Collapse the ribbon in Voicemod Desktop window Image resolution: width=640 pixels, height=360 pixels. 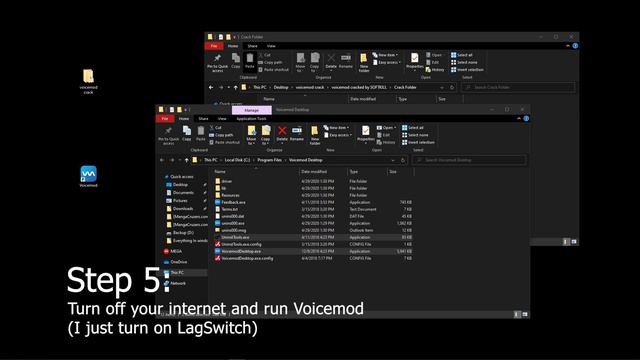click(x=519, y=119)
